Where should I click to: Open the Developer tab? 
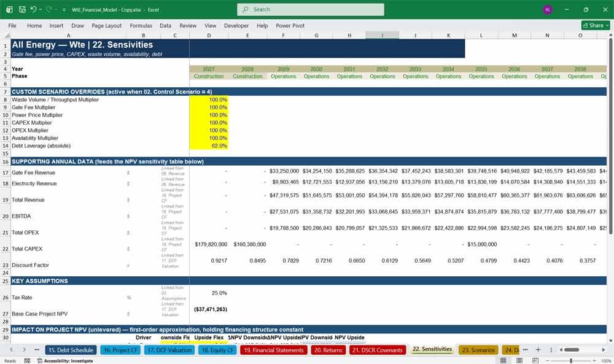click(236, 25)
